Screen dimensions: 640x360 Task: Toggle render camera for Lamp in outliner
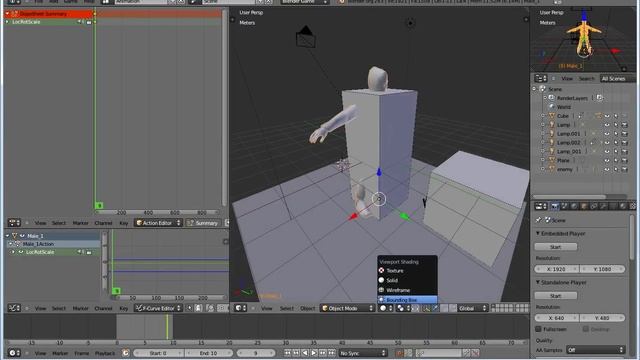click(x=624, y=125)
